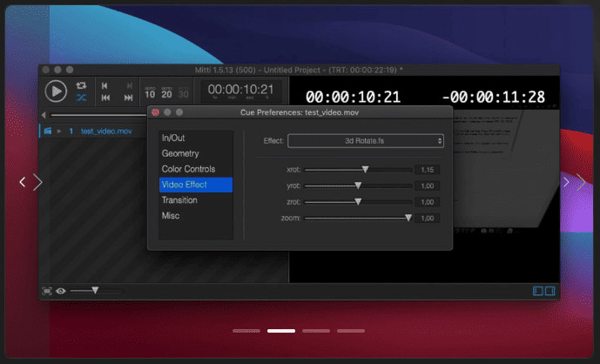The width and height of the screenshot is (600, 364).
Task: Click the white previous-slide arrow on the left
Action: click(x=23, y=182)
